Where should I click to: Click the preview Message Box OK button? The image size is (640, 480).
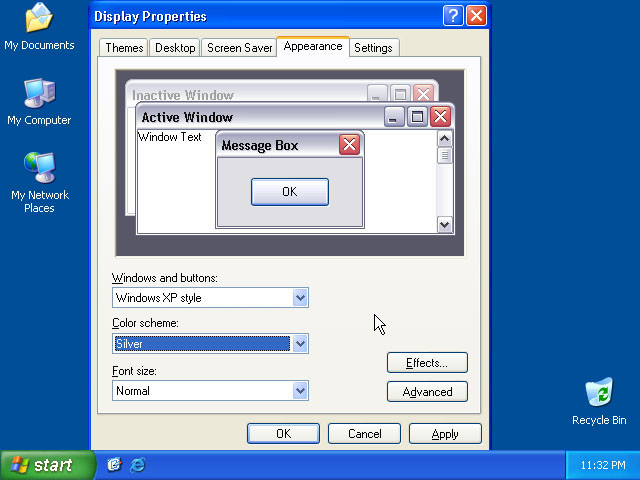coord(290,192)
